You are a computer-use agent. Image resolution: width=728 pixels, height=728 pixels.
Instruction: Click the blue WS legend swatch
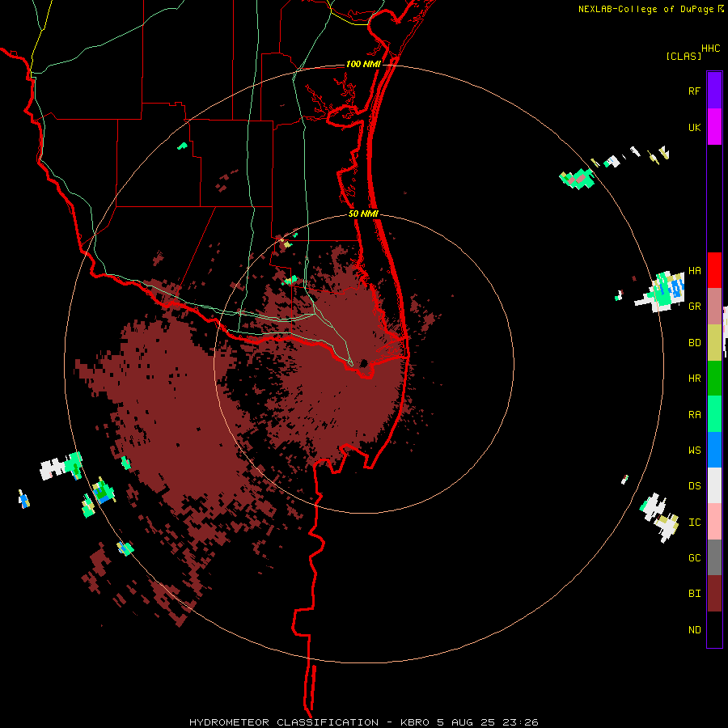pyautogui.click(x=714, y=450)
